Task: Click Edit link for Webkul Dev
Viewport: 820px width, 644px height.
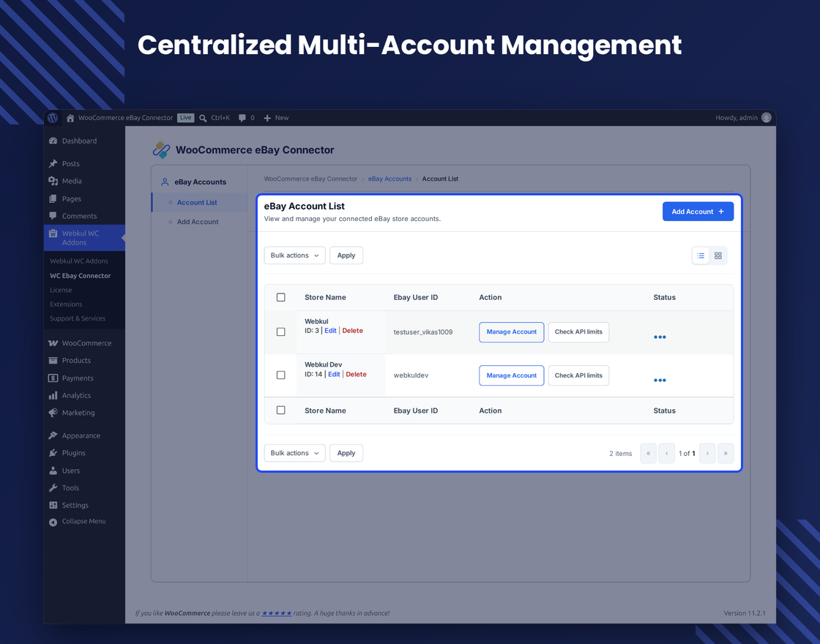Action: coord(334,374)
